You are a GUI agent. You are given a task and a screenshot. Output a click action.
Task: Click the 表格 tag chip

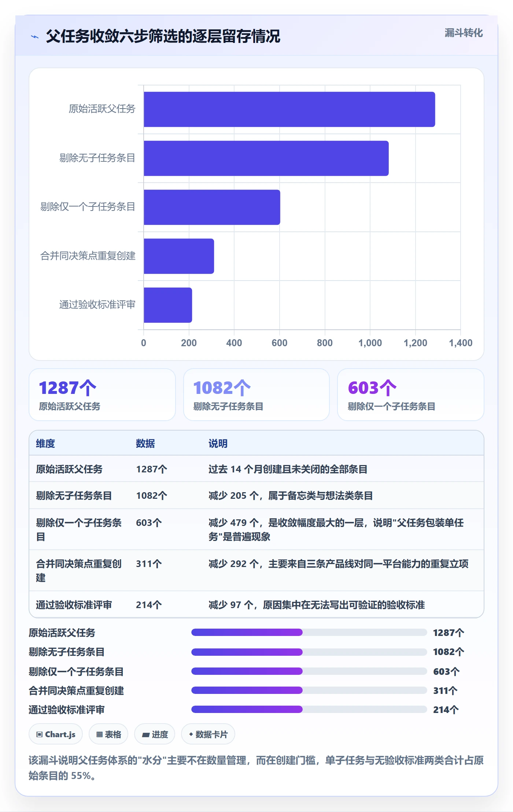click(108, 734)
